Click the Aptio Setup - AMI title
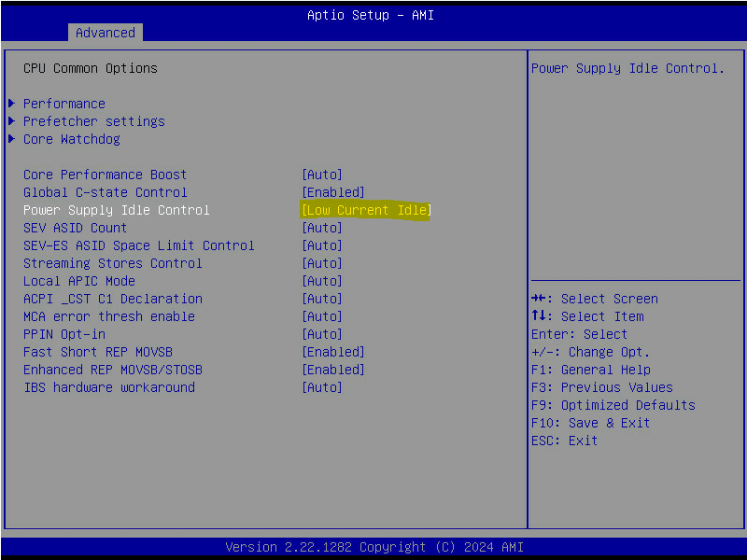This screenshot has height=560, width=747. (x=371, y=15)
